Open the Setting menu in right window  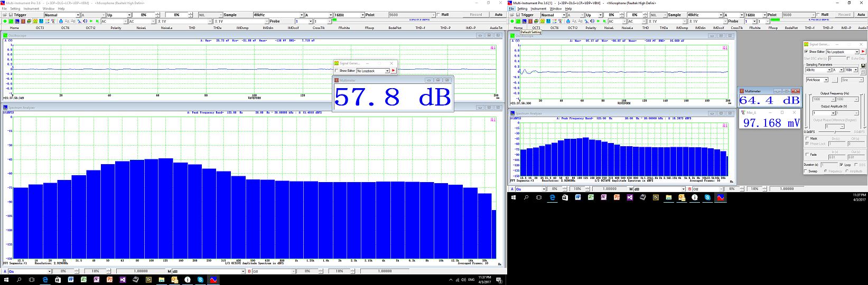click(522, 8)
